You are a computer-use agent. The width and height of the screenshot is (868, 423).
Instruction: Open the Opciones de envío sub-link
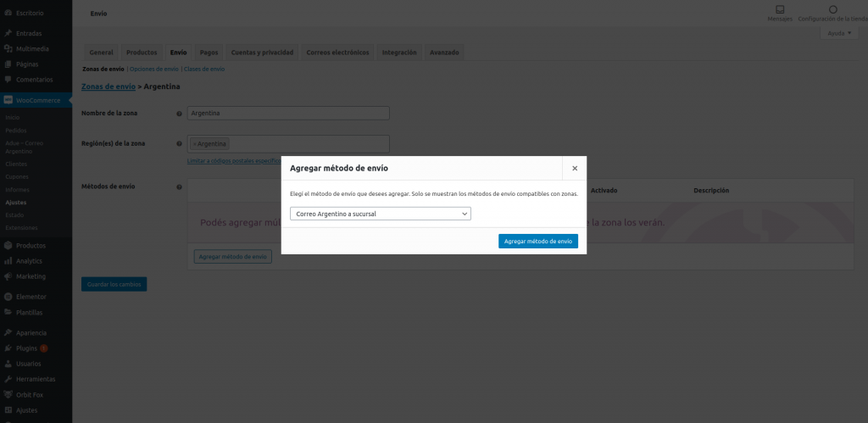[154, 70]
